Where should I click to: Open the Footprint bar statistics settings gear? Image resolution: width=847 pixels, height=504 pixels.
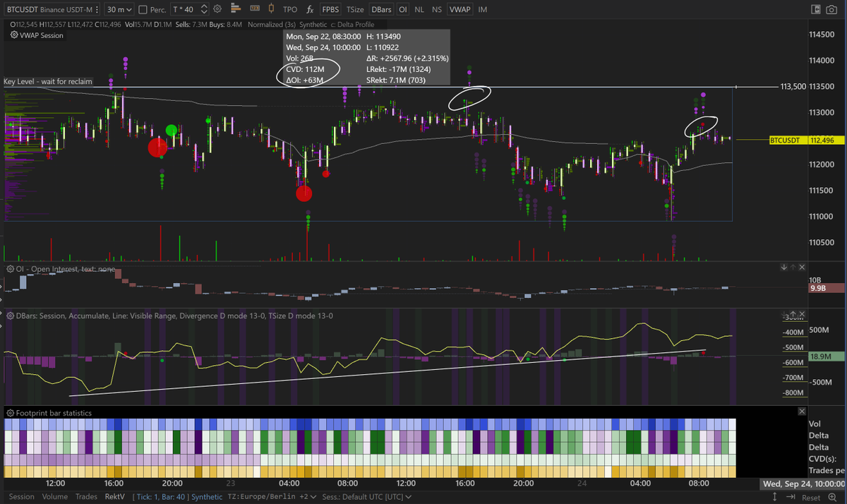[x=11, y=412]
